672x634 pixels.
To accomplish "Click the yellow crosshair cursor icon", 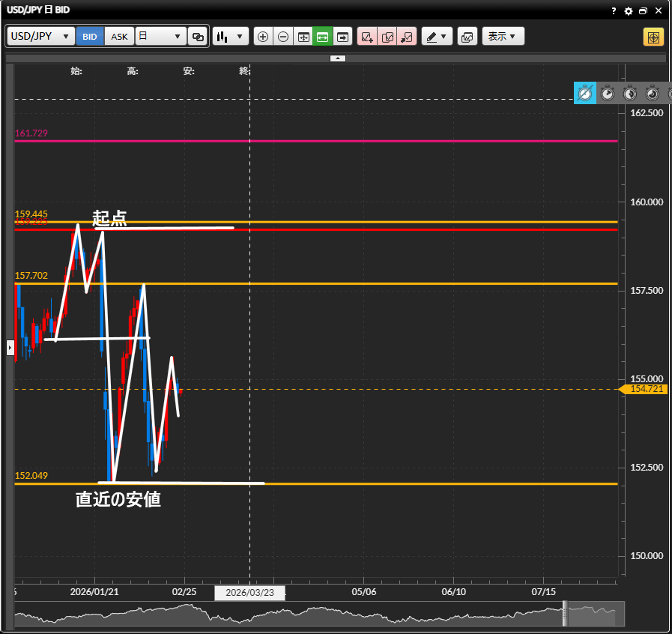I will click(653, 37).
